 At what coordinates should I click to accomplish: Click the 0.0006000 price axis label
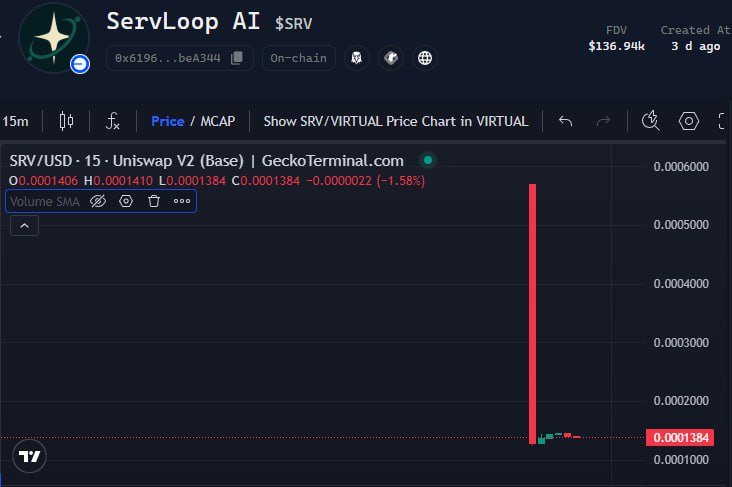pos(681,167)
